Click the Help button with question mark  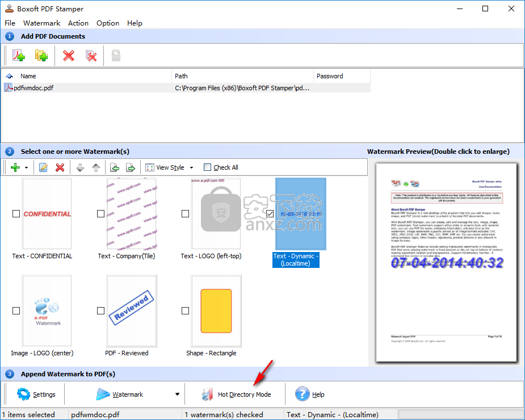[310, 394]
